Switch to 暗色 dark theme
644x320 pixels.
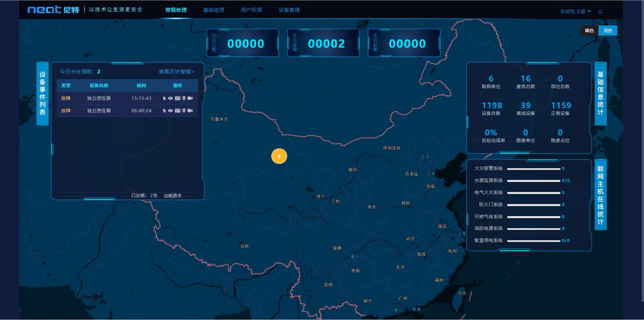point(589,30)
